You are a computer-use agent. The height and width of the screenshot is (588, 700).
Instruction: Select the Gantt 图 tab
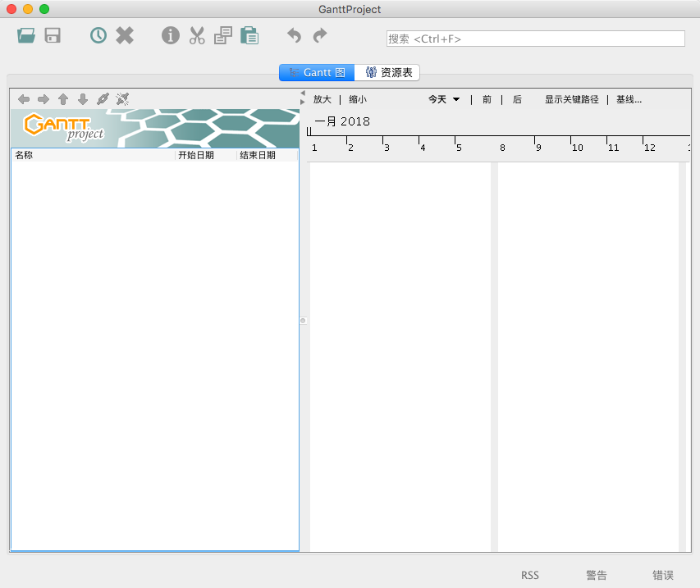[317, 73]
